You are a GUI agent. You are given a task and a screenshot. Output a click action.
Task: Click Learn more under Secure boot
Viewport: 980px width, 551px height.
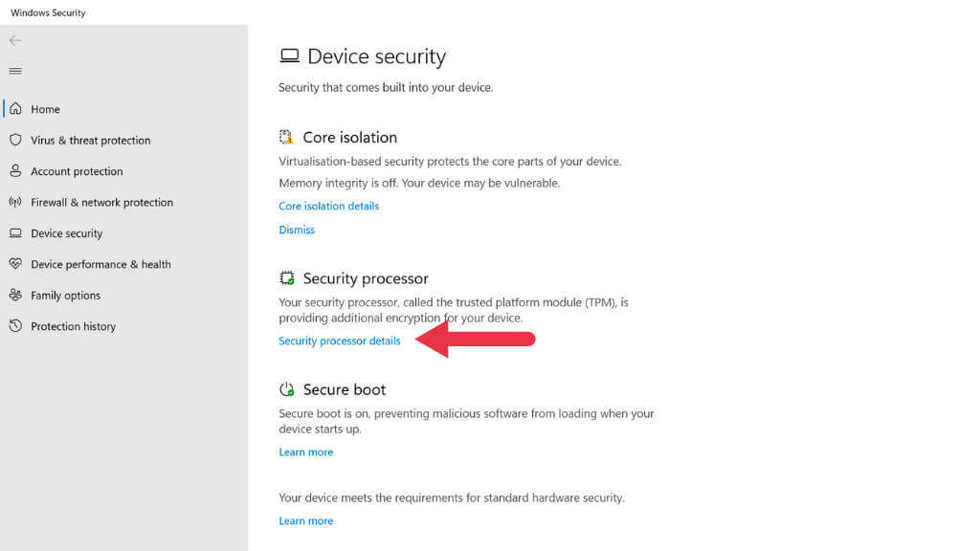pos(305,452)
